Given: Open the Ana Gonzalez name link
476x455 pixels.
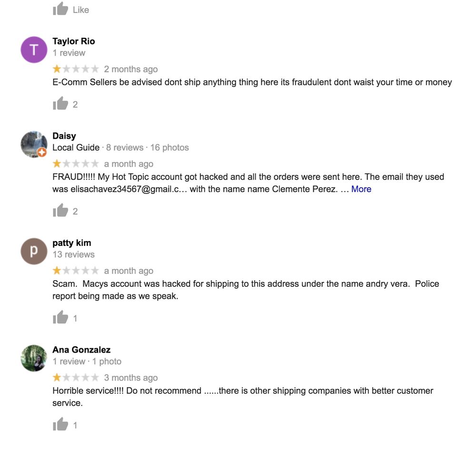Looking at the screenshot, I should pos(81,350).
